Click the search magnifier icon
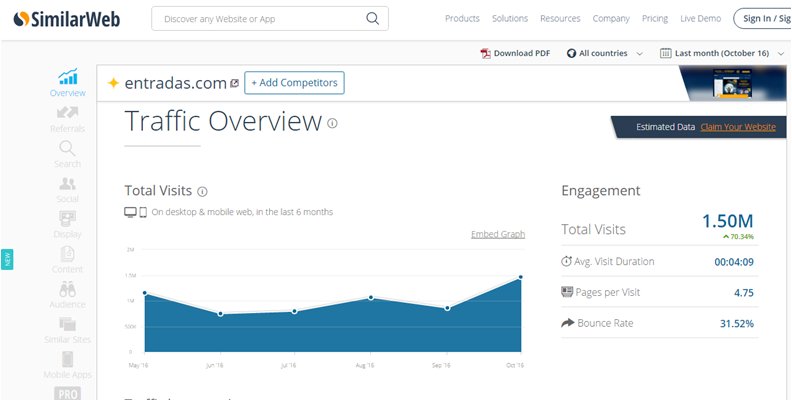 372,19
